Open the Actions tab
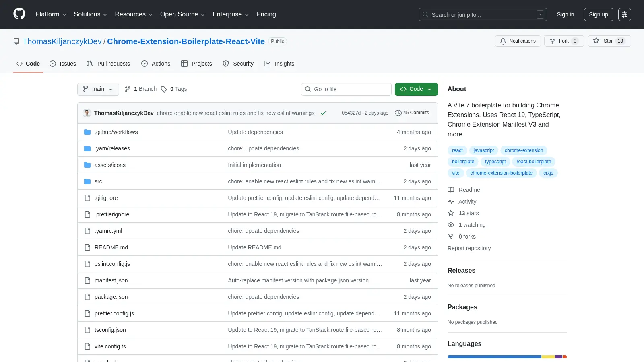Image resolution: width=644 pixels, height=362 pixels. (156, 64)
